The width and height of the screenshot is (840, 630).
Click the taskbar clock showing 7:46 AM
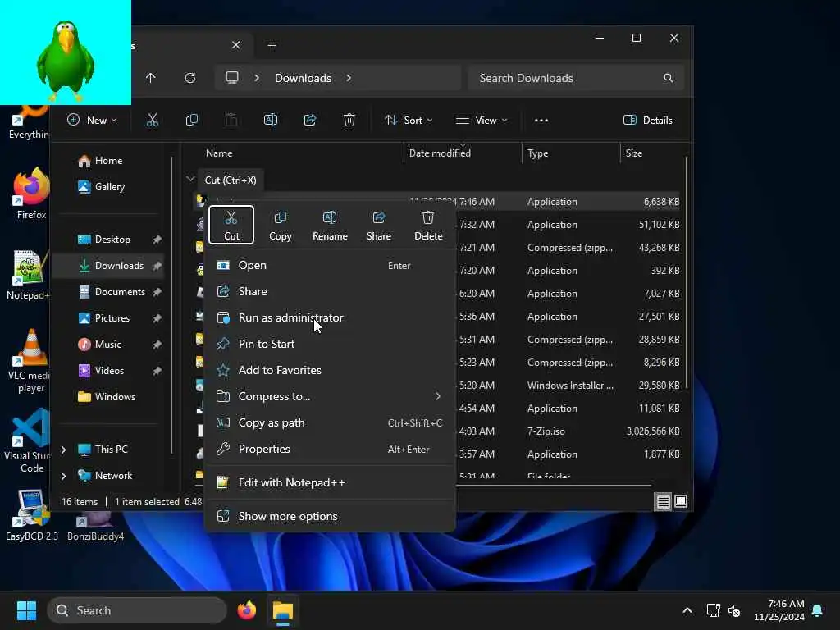(779, 610)
